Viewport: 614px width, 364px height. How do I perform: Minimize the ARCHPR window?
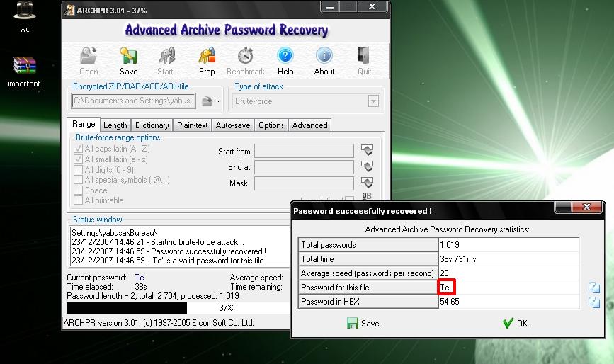pos(330,7)
